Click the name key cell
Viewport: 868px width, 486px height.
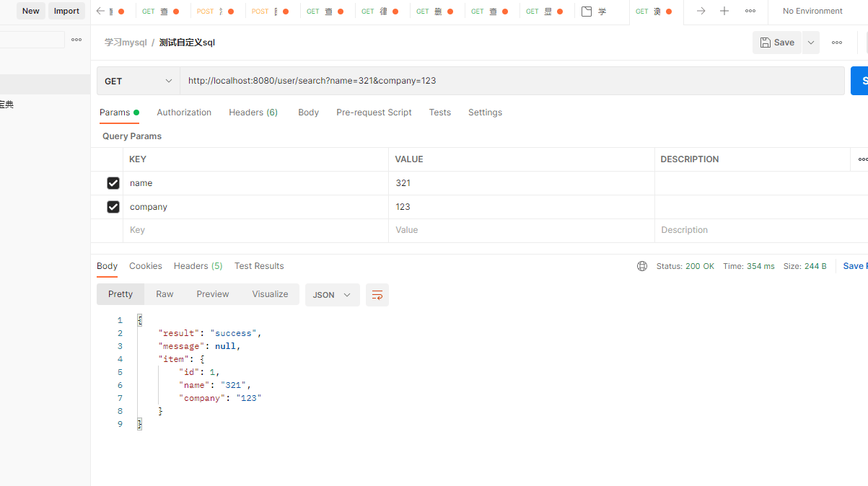tap(255, 183)
